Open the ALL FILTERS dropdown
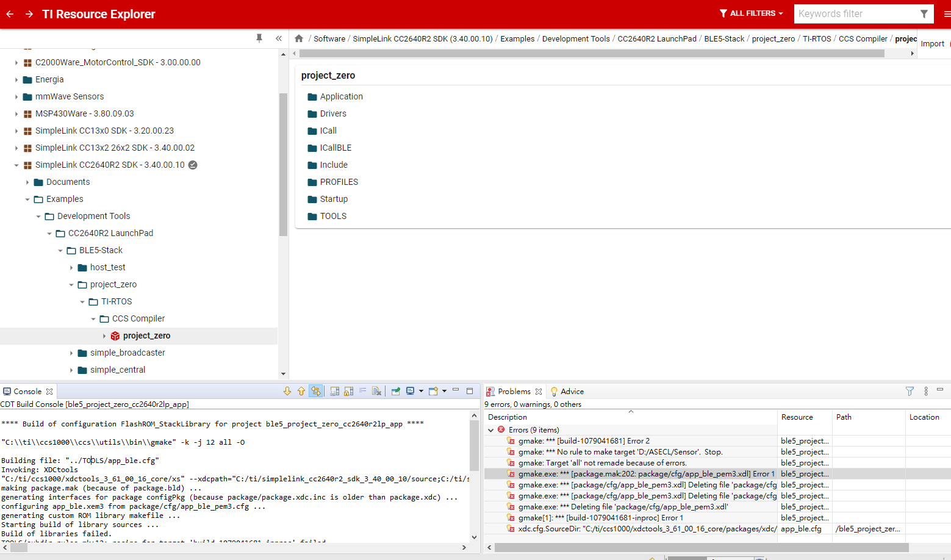Screen dimensions: 951x560 click(751, 13)
